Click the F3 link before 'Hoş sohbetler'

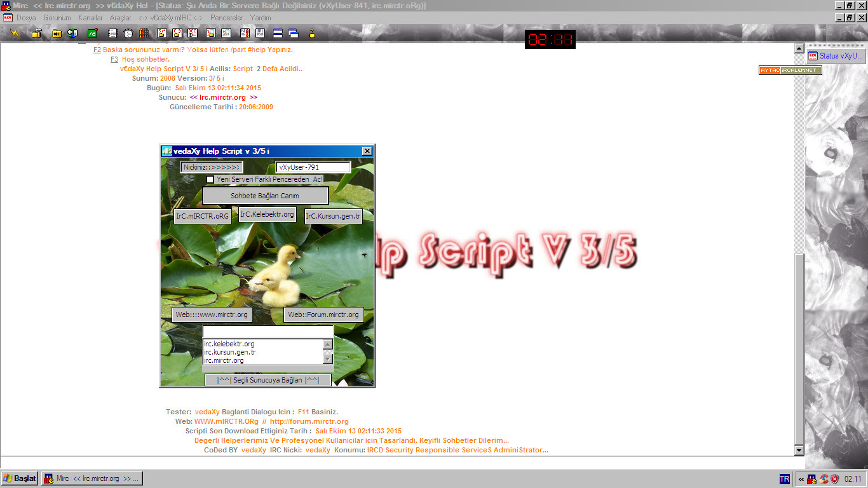pos(114,59)
